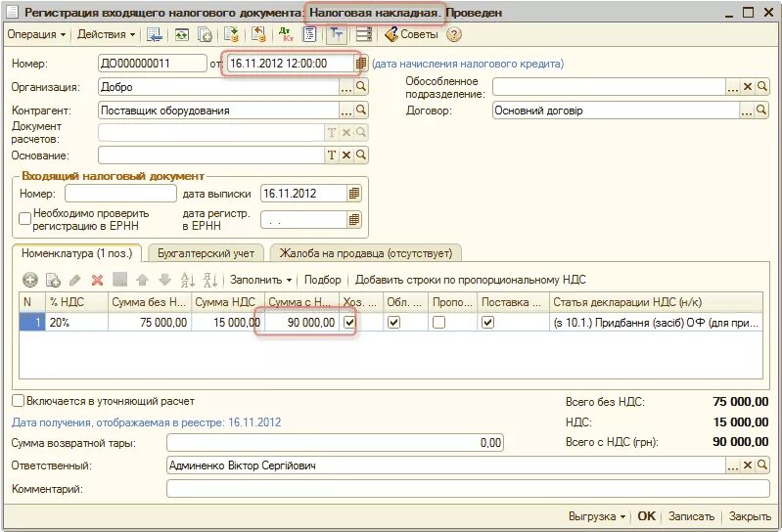Sort the table rows ascending
The height and width of the screenshot is (532, 782).
tap(188, 280)
